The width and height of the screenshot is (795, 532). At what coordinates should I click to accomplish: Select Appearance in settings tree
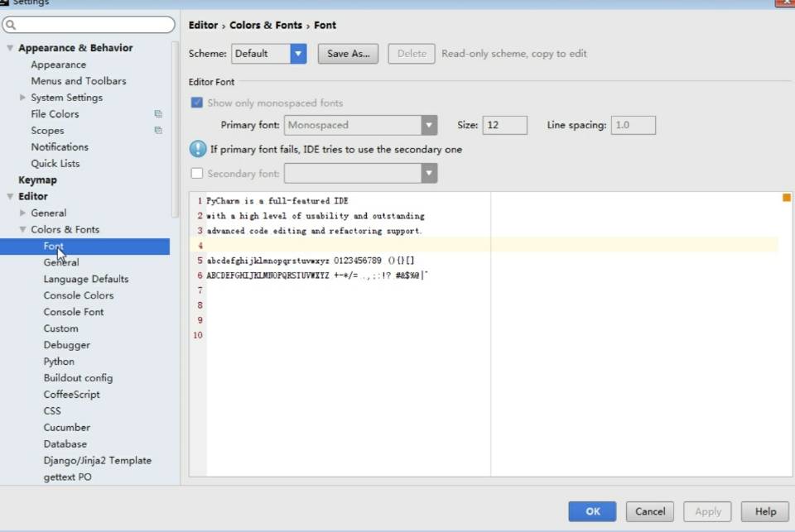[58, 65]
